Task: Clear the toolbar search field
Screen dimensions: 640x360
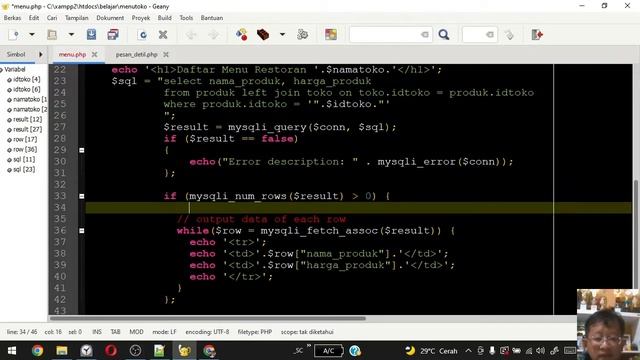Action: pos(425,35)
